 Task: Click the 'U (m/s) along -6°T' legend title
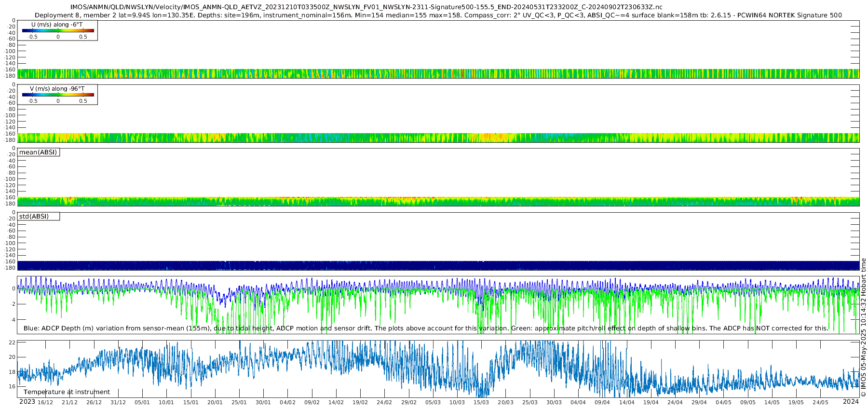(x=57, y=25)
